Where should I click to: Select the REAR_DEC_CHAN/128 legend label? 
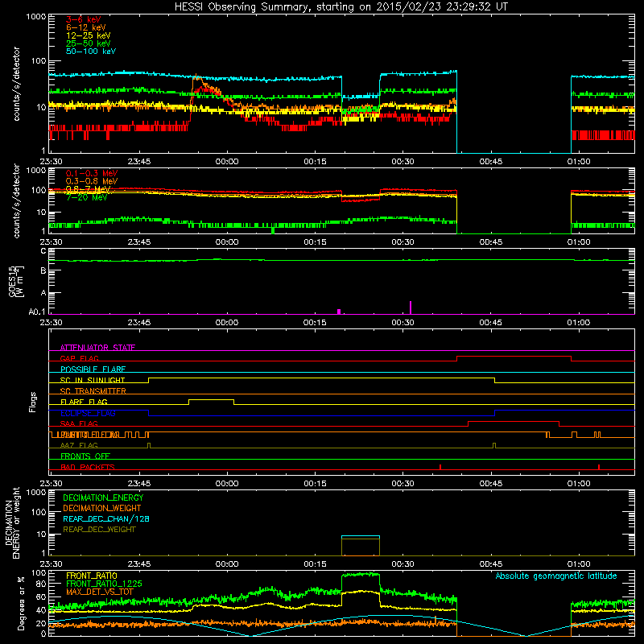click(x=106, y=518)
